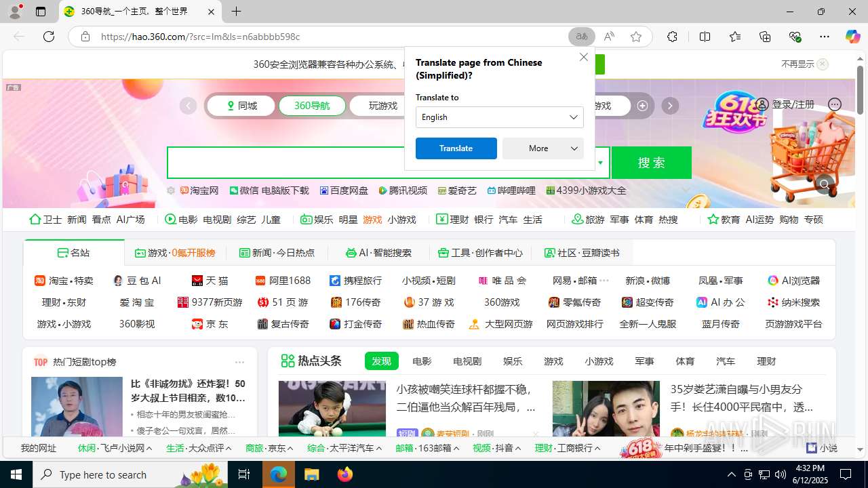Image resolution: width=868 pixels, height=488 pixels.
Task: Expand more options next to 网易·邮箱
Action: pos(604,281)
